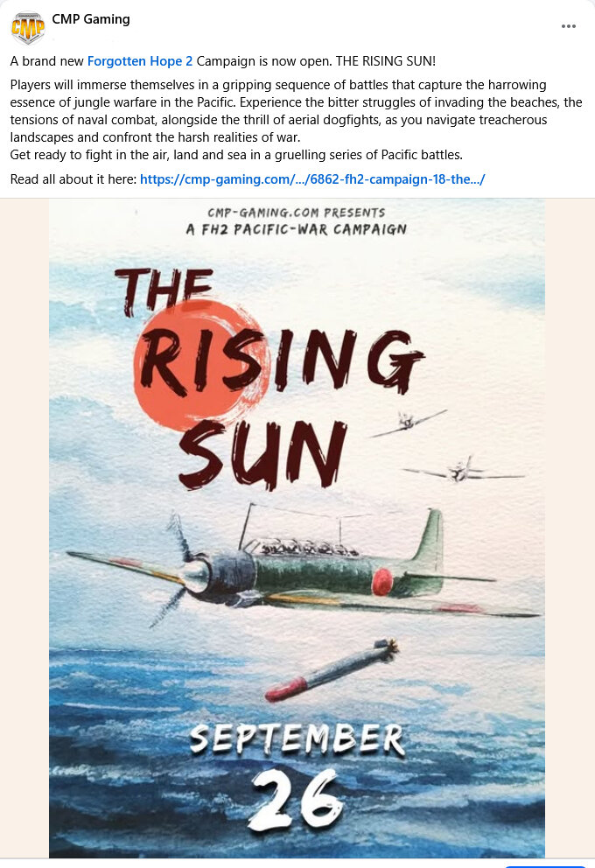Open the three-dot post options menu
Image resolution: width=595 pixels, height=868 pixels.
point(569,26)
